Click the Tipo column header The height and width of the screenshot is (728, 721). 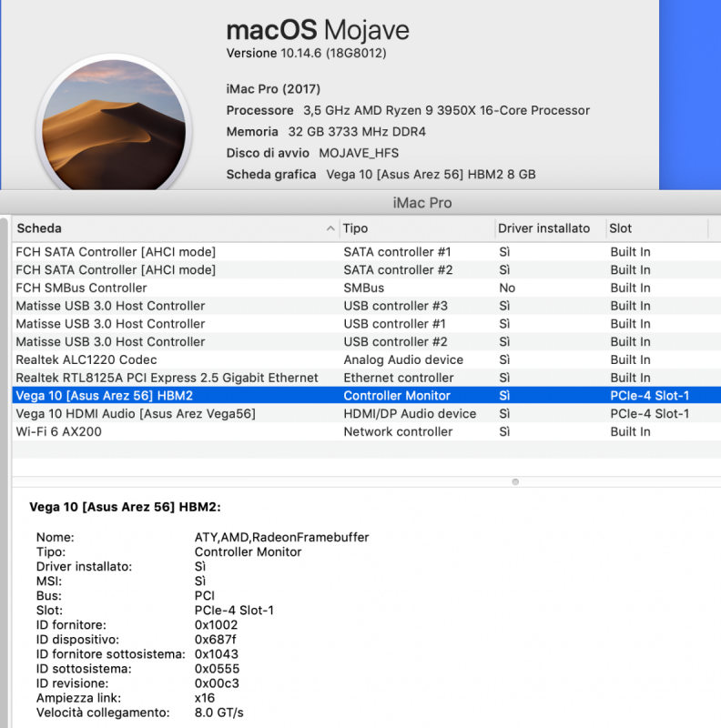coord(417,228)
